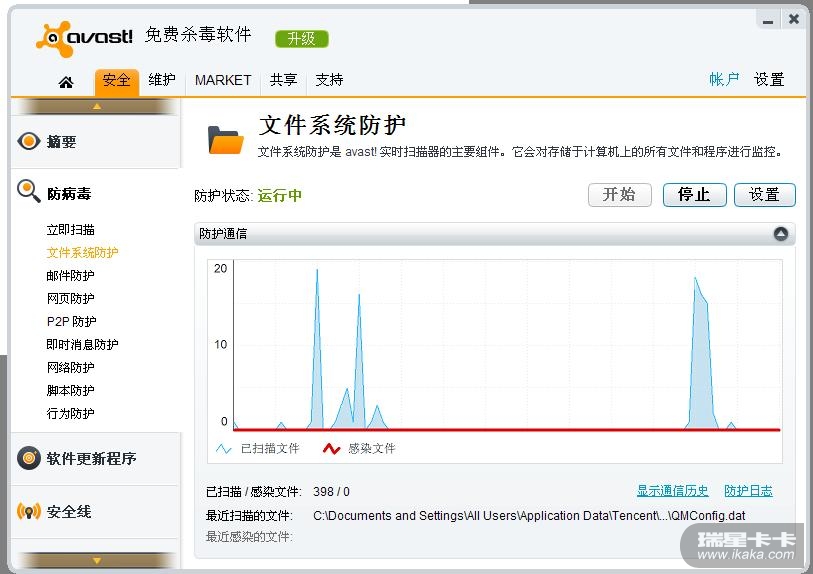Select 邮件防护 in the sidebar
Screen dimensions: 813x574
pos(71,275)
